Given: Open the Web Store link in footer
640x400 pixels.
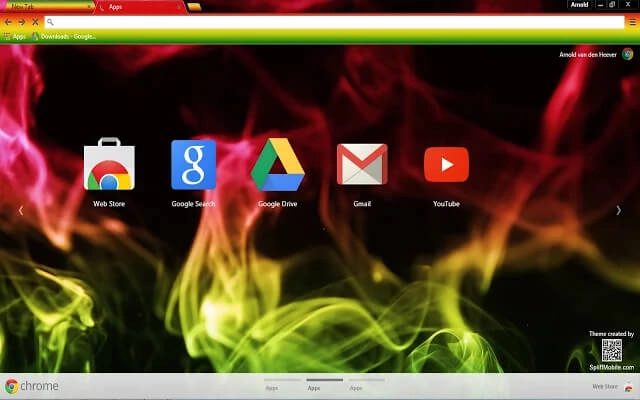Looking at the screenshot, I should click(x=612, y=387).
